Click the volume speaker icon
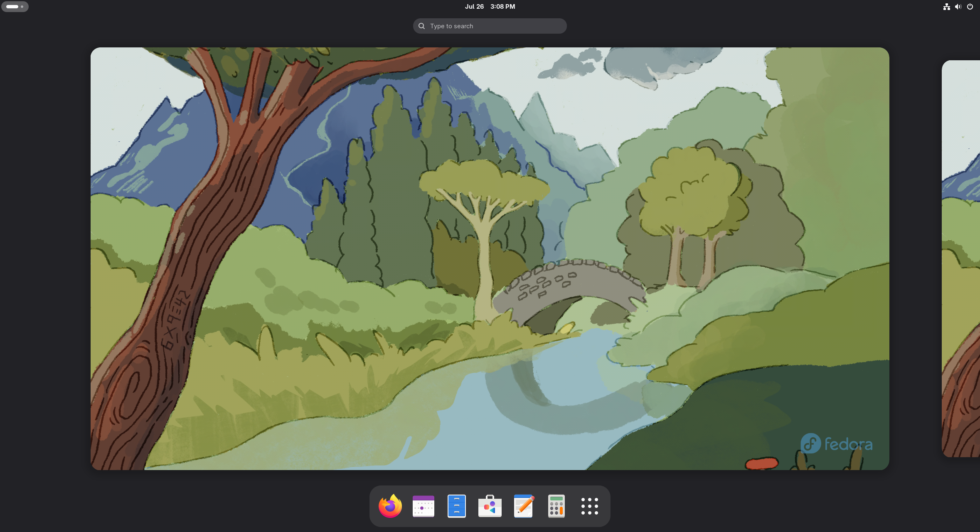The image size is (980, 532). point(958,7)
